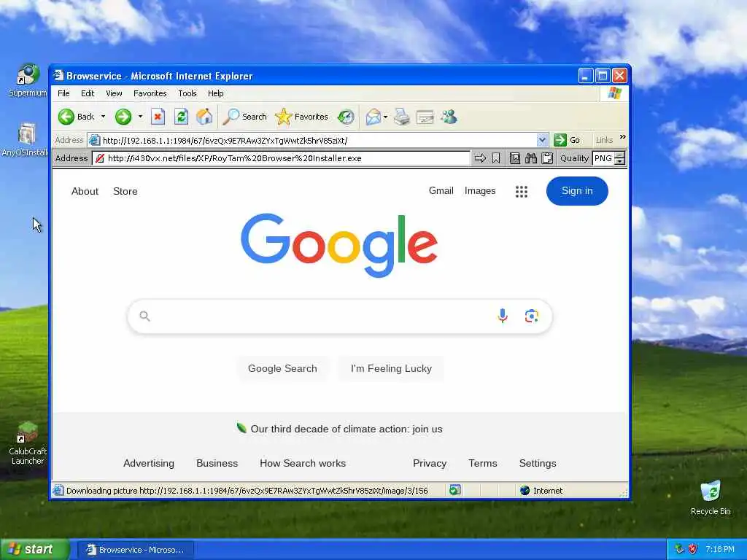The width and height of the screenshot is (747, 560).
Task: Click the Browservice clipboard icon
Action: pos(547,158)
